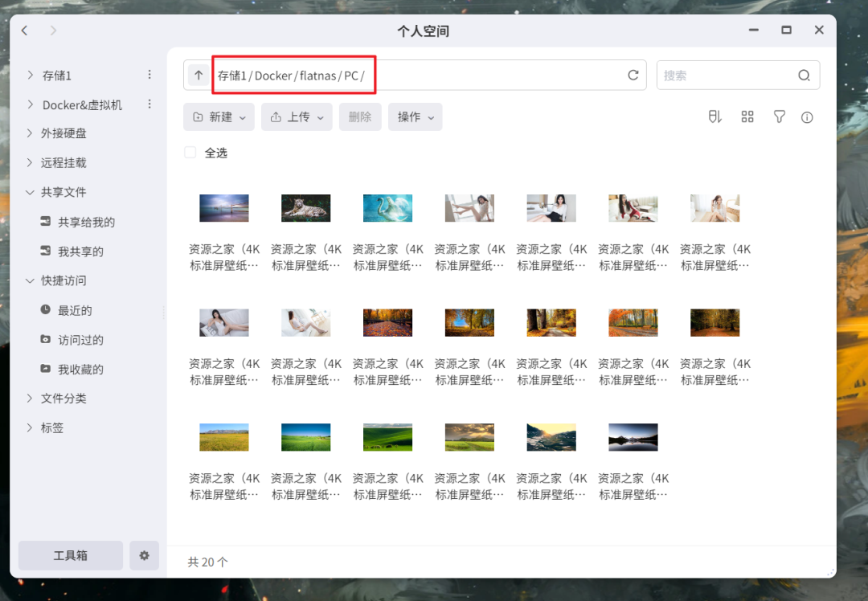Image resolution: width=868 pixels, height=601 pixels.
Task: Collapse the 快捷访问 section
Action: pyautogui.click(x=30, y=280)
